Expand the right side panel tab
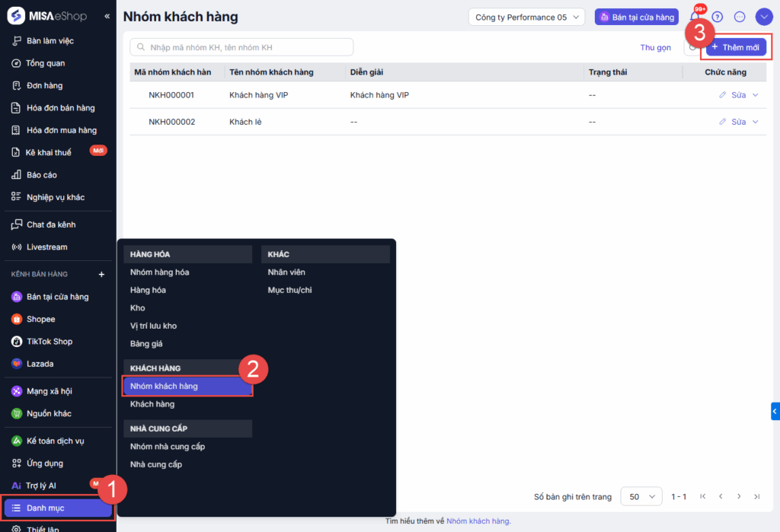This screenshot has width=780, height=532. pos(775,411)
